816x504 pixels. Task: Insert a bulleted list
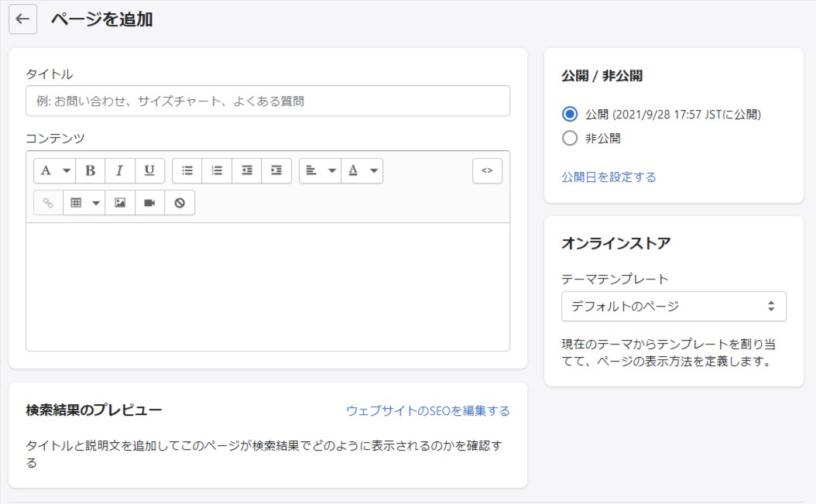pyautogui.click(x=187, y=170)
